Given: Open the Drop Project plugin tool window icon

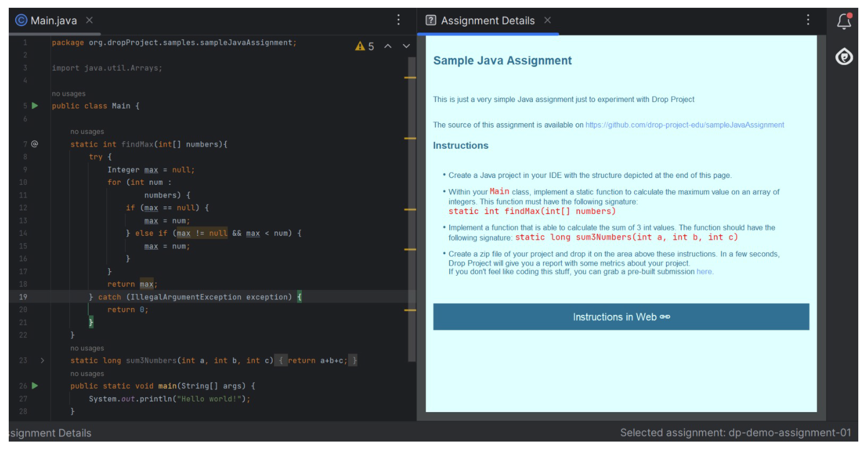Looking at the screenshot, I should click(844, 57).
